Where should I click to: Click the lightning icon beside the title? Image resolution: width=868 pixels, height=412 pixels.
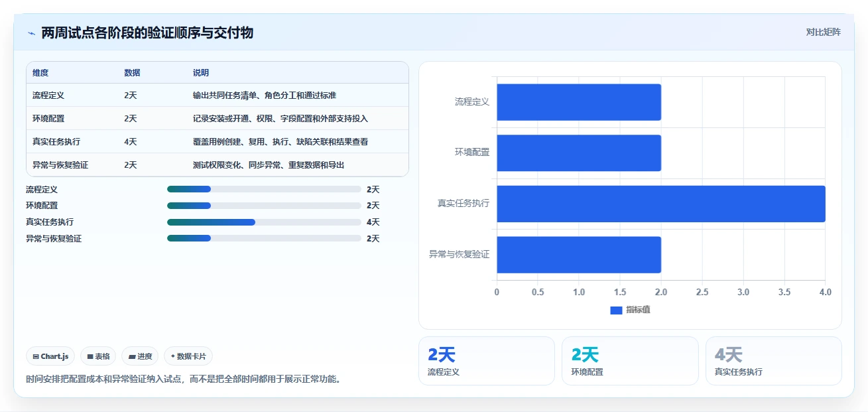point(31,33)
